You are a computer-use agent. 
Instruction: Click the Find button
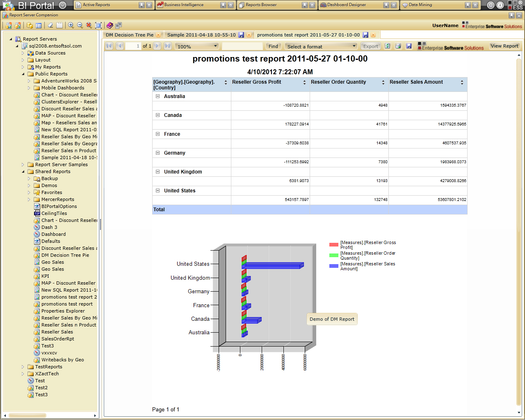coord(273,46)
